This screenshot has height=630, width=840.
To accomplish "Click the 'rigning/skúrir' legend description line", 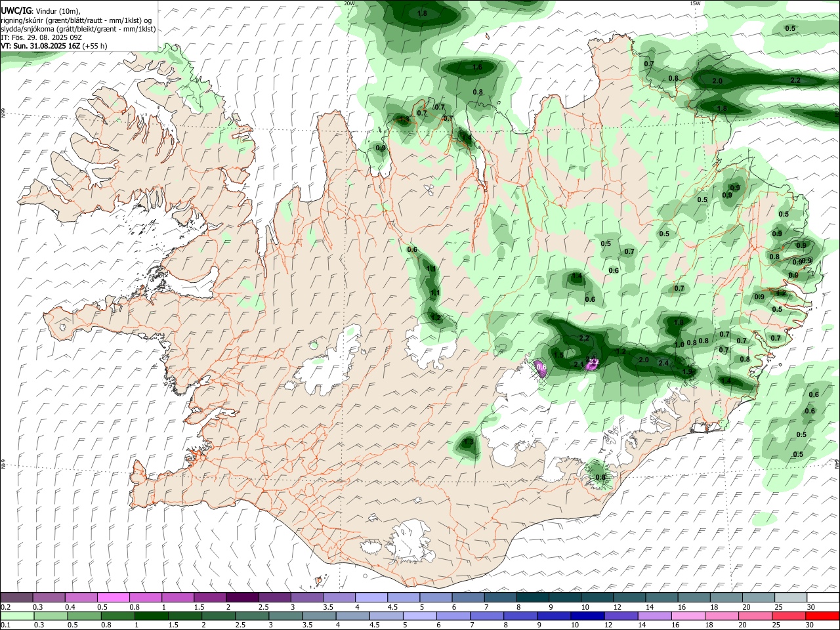I will click(x=76, y=20).
